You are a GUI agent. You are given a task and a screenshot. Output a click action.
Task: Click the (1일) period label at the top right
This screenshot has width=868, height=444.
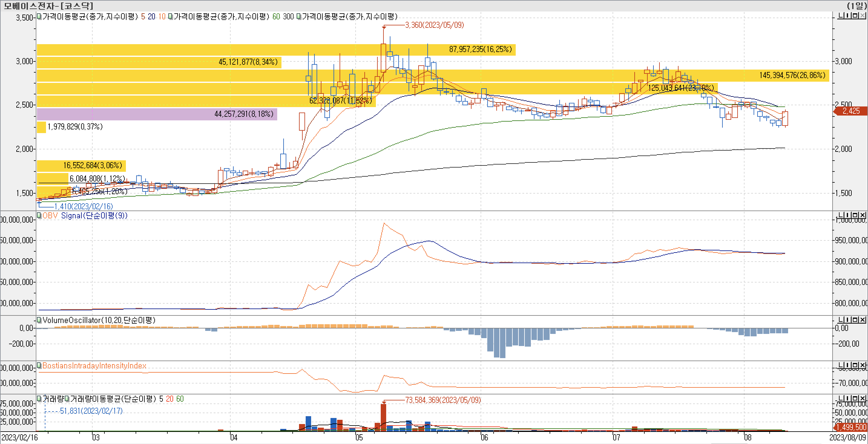(x=857, y=5)
